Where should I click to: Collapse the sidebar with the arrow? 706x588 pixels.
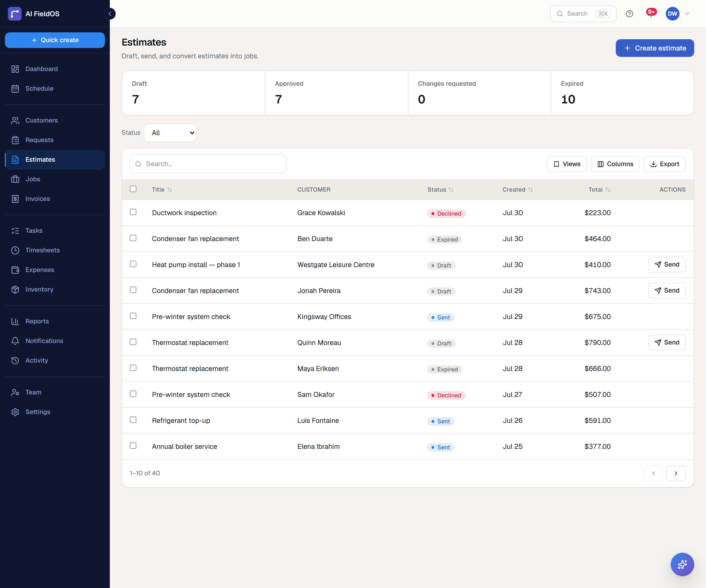[x=110, y=14]
